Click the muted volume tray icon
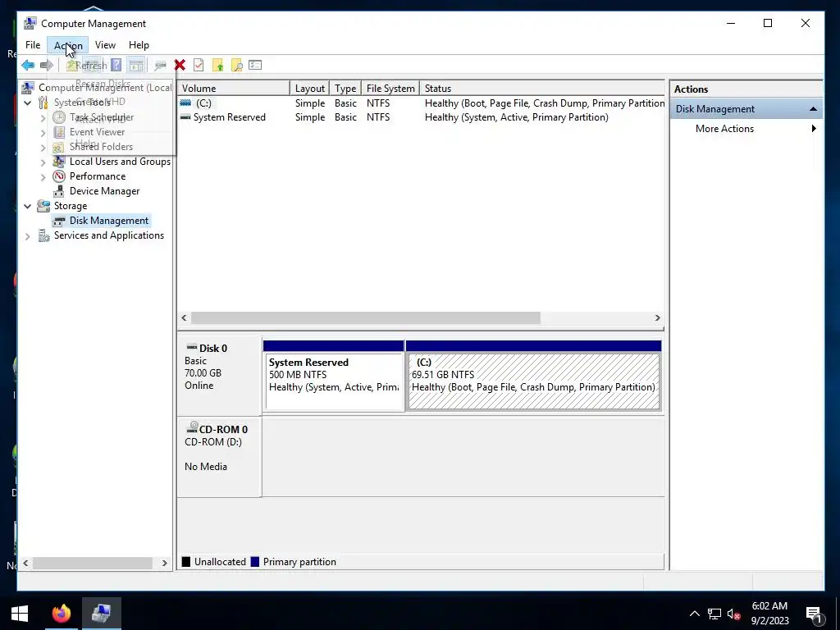 [x=734, y=614]
